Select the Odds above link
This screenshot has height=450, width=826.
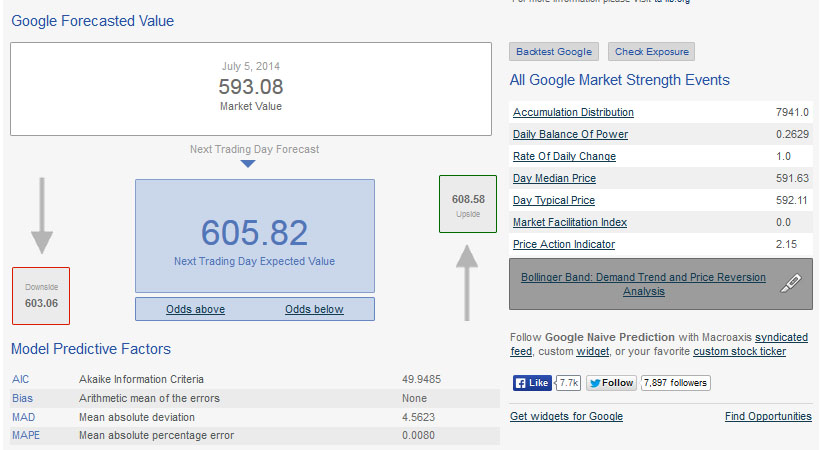[x=195, y=309]
